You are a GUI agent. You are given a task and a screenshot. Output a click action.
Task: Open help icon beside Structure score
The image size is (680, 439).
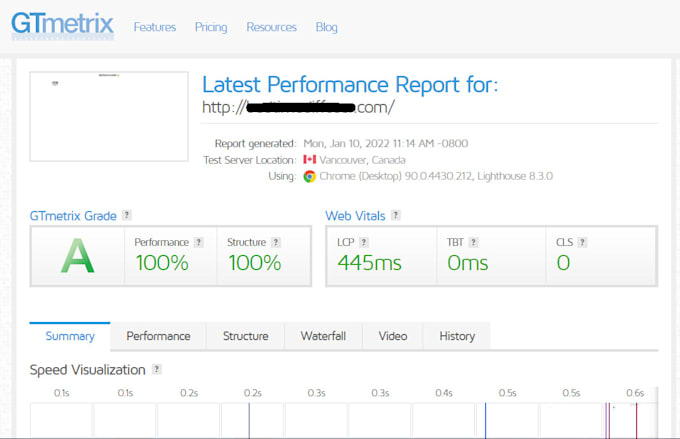coord(276,242)
